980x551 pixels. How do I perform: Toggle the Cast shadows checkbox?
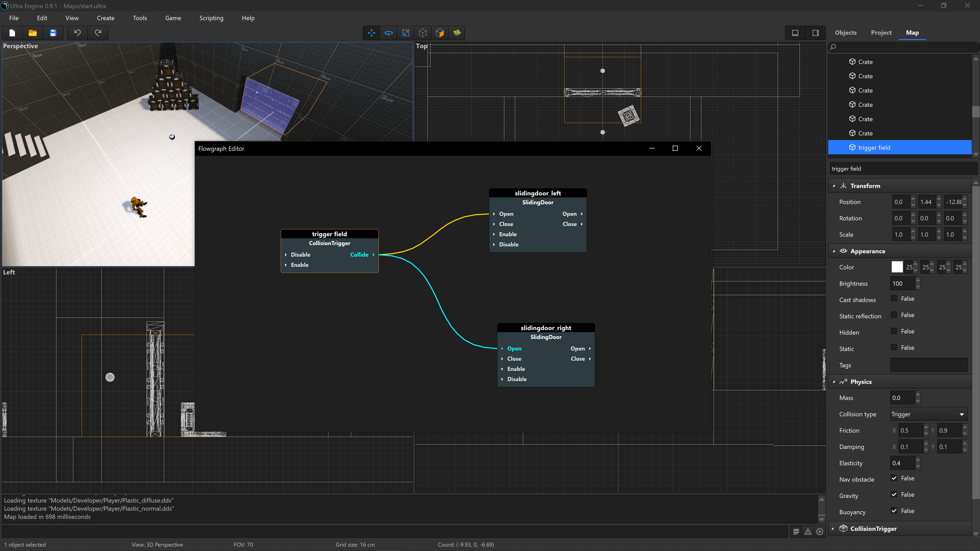(x=894, y=298)
